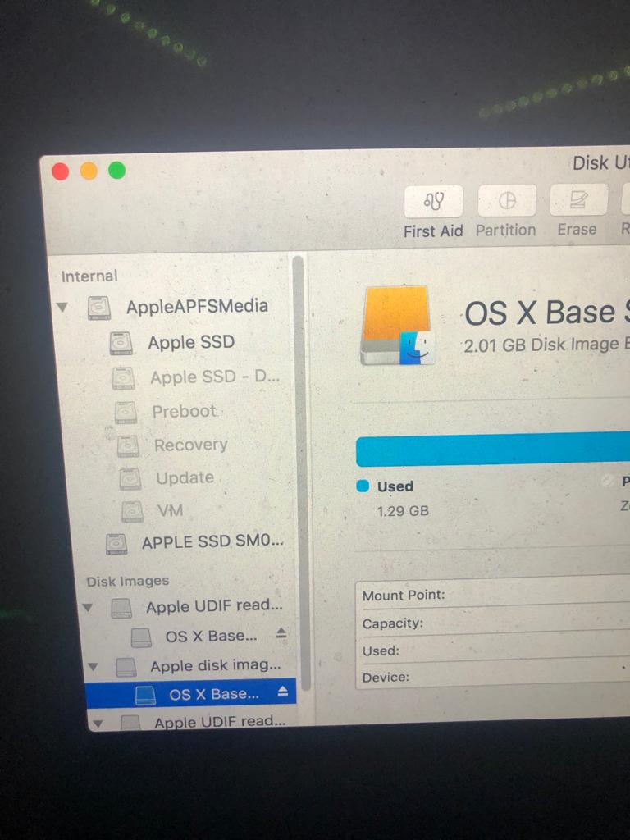Click the Erase label
The width and height of the screenshot is (630, 840).
577,230
